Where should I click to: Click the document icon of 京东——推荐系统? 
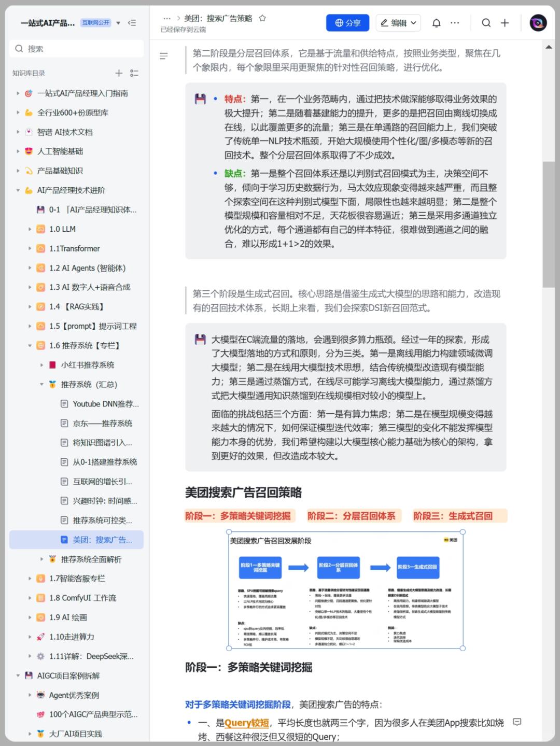coord(64,423)
